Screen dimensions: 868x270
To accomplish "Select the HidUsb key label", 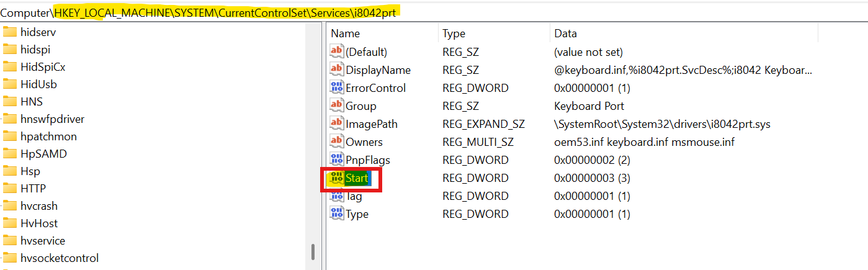I will coord(38,84).
